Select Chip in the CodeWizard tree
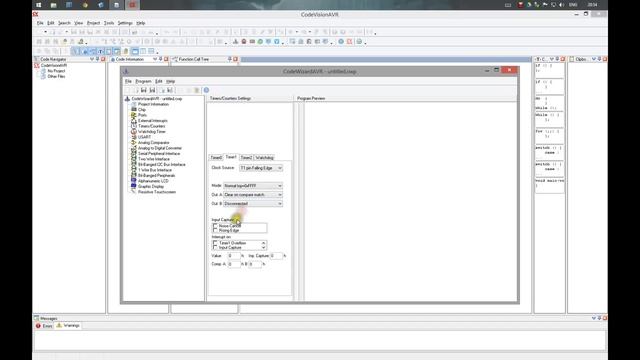The image size is (640, 360). pos(141,110)
